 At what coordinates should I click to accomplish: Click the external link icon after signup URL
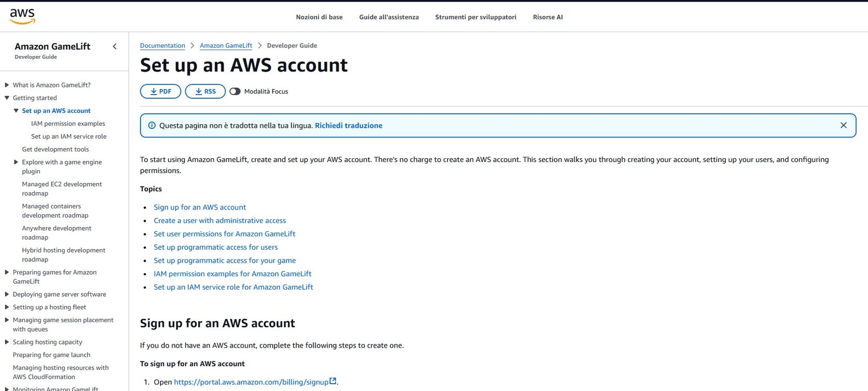point(333,381)
